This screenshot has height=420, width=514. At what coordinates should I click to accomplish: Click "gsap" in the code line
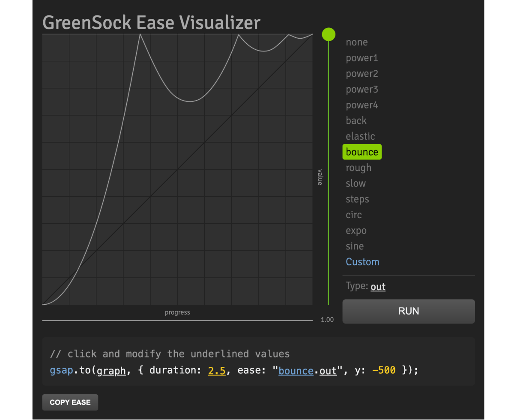point(61,371)
